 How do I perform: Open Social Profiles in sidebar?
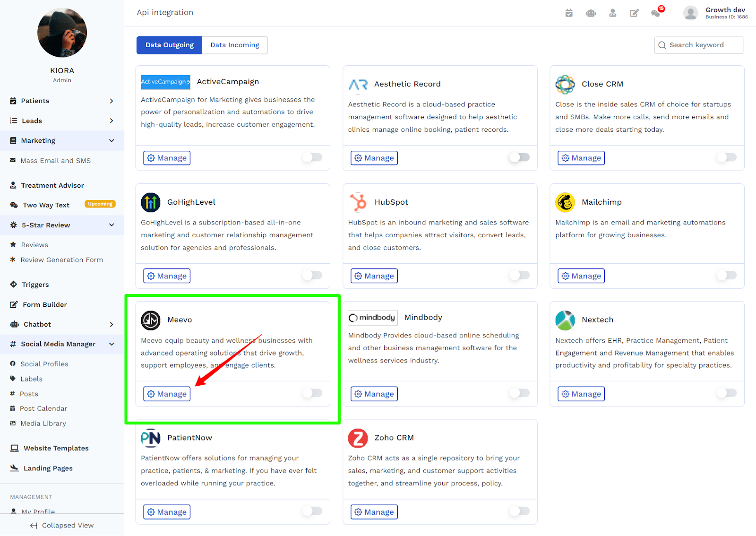coord(44,364)
